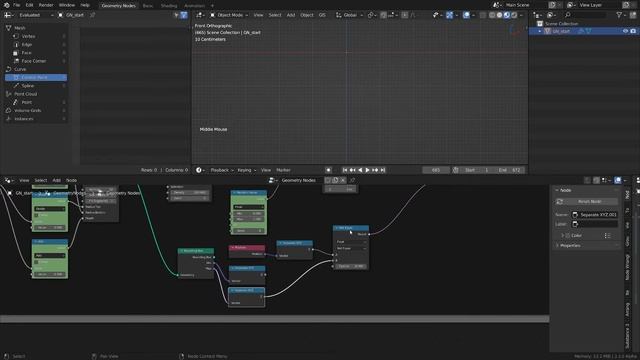
Task: Open spreadsheet editor type dropdown
Action: [x=9, y=15]
